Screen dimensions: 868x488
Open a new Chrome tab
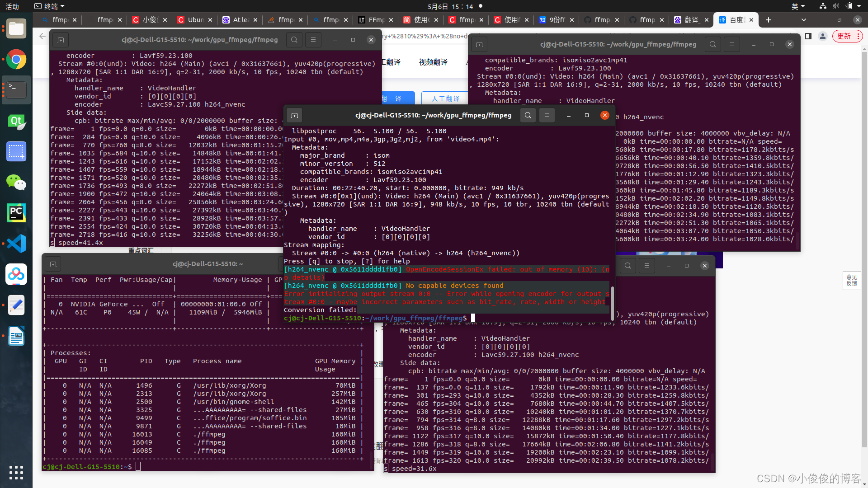click(x=769, y=20)
